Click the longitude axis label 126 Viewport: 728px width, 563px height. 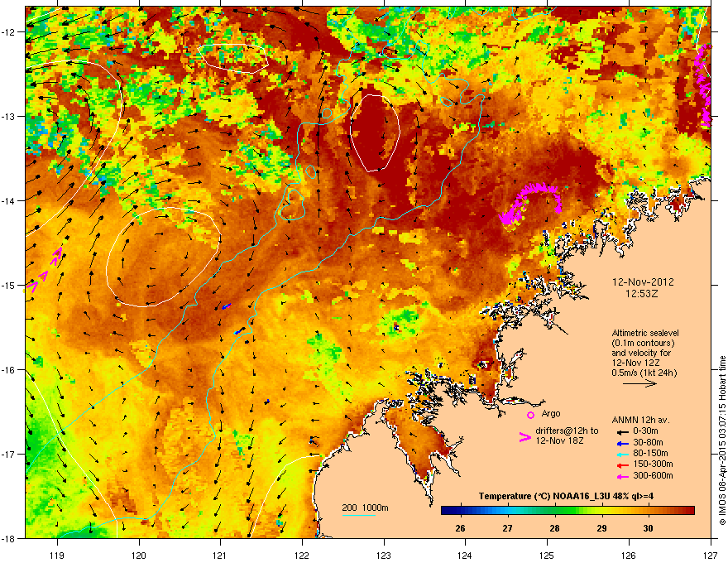tap(629, 555)
